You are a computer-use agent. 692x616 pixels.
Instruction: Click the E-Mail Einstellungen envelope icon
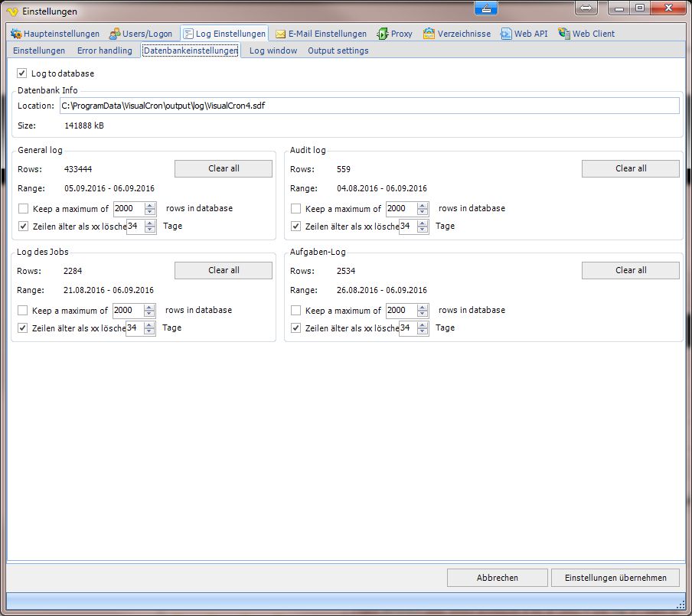tap(281, 34)
